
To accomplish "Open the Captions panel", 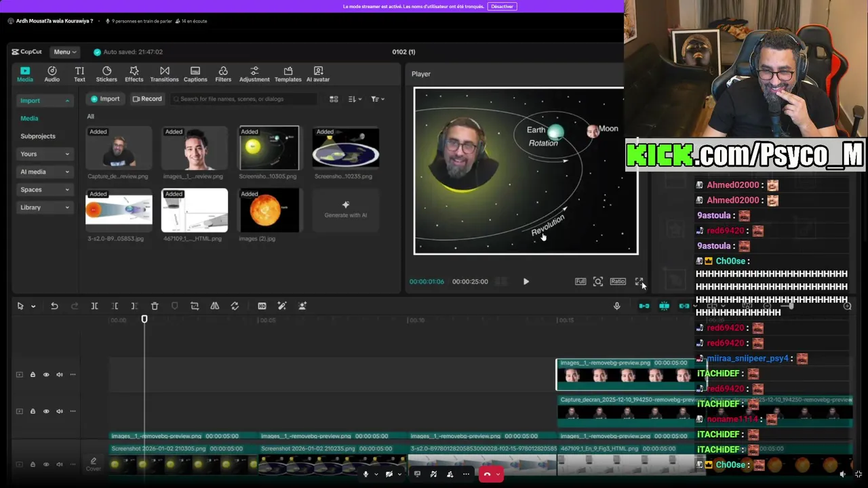I will [195, 75].
